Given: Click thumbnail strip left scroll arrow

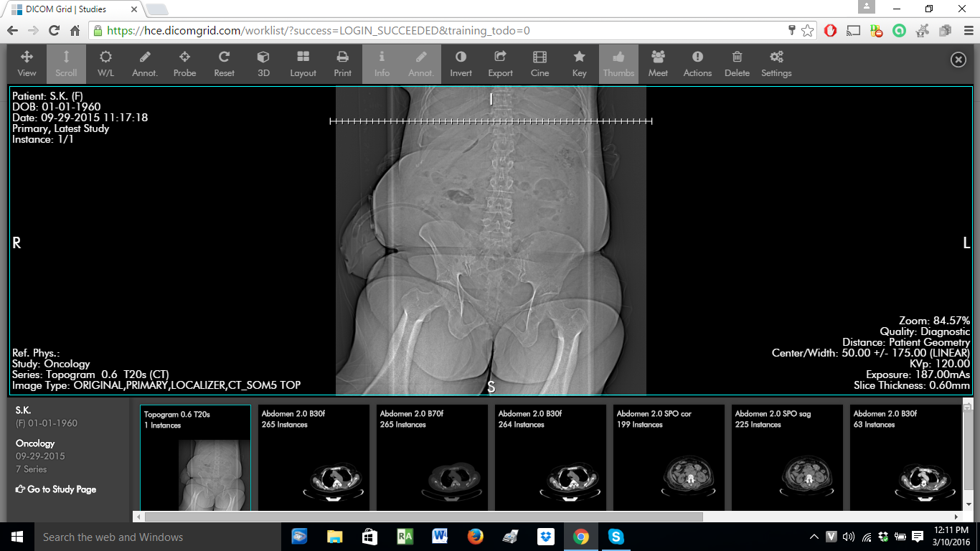Looking at the screenshot, I should [x=138, y=517].
